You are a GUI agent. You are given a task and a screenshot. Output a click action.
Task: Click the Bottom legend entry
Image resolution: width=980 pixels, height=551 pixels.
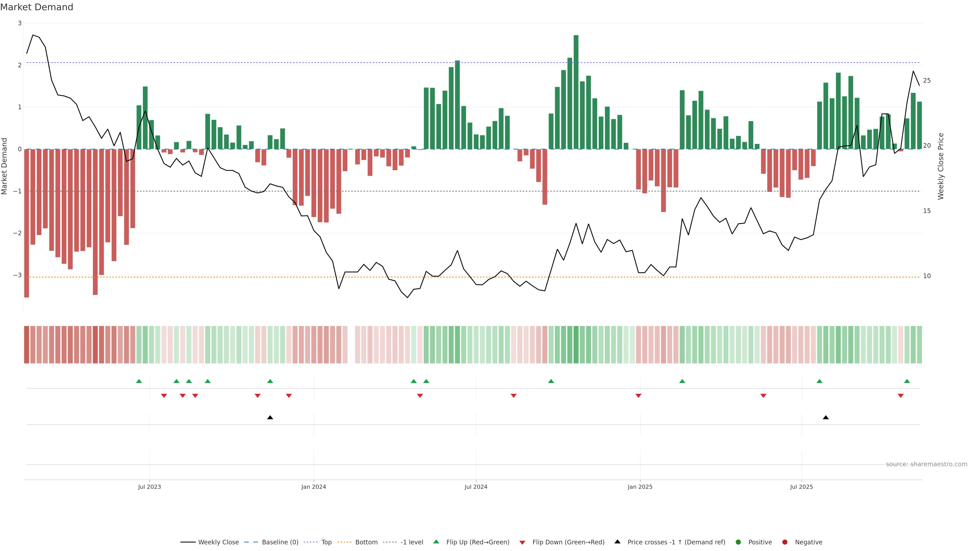pos(366,542)
